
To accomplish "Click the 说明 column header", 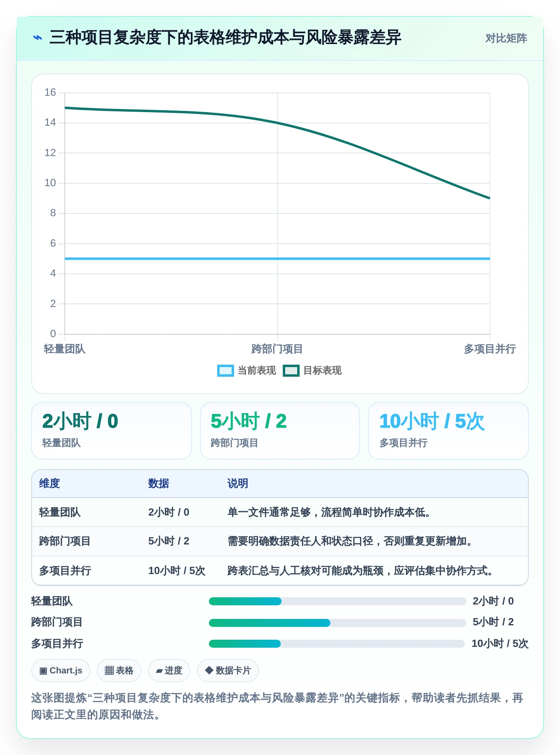I will (x=238, y=484).
